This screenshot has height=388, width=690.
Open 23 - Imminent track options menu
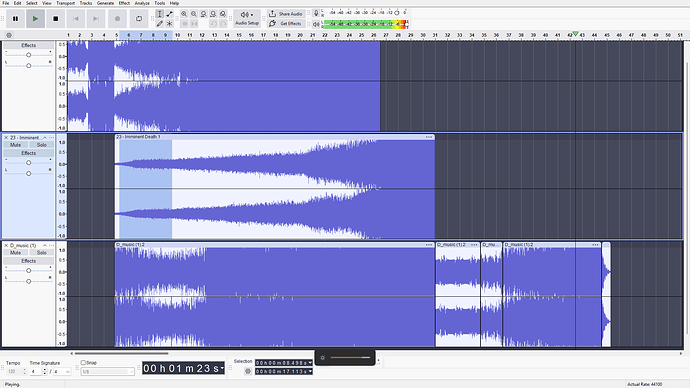(x=51, y=138)
